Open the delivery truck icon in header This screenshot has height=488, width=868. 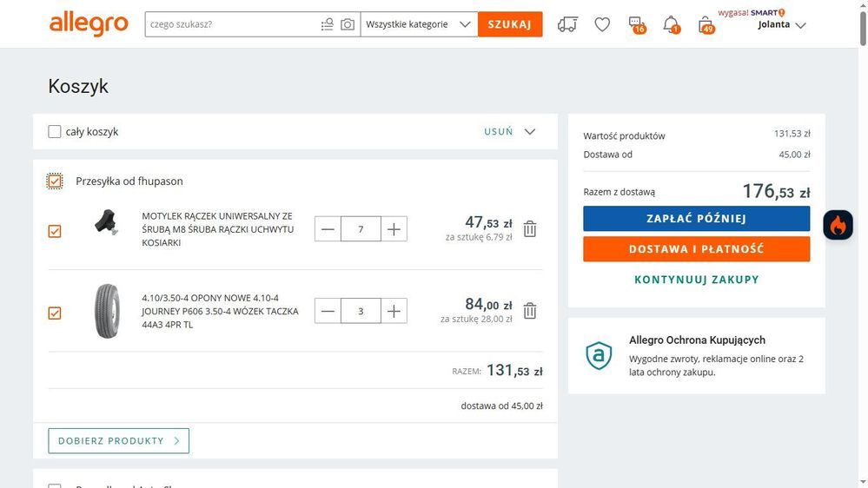point(567,24)
